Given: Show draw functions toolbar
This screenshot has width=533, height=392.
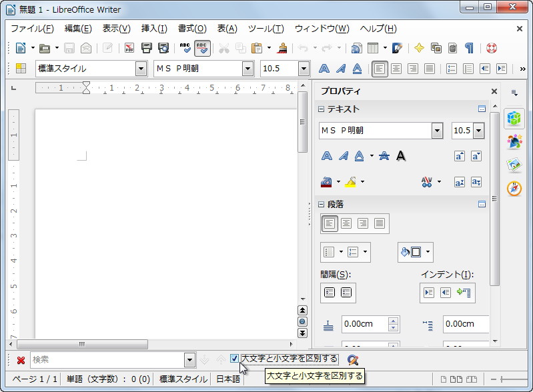Looking at the screenshot, I should (x=397, y=48).
